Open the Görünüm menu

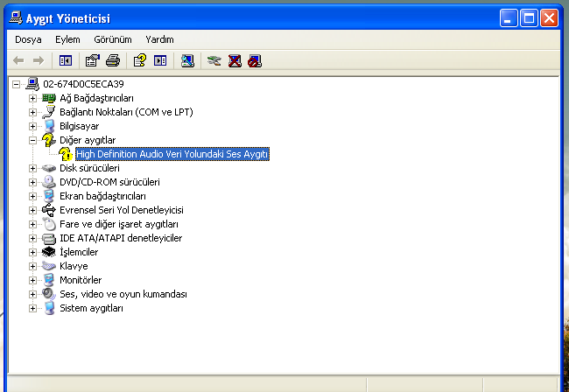click(112, 39)
